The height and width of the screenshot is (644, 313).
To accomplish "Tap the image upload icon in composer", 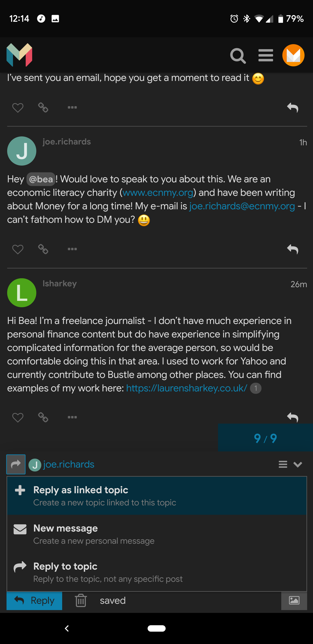I will tap(294, 600).
